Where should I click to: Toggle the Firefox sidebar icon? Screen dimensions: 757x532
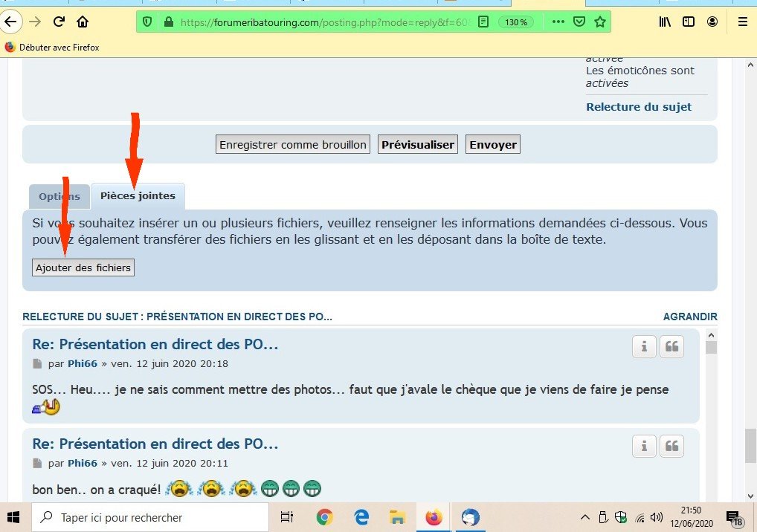pyautogui.click(x=689, y=22)
